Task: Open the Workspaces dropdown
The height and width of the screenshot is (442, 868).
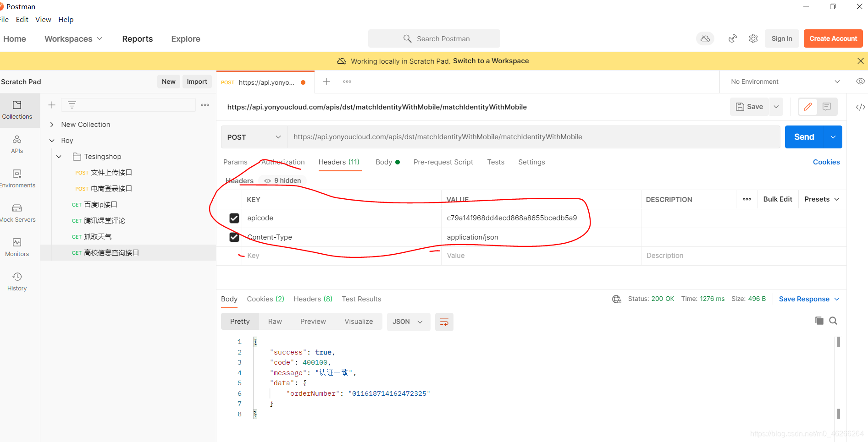Action: tap(73, 39)
